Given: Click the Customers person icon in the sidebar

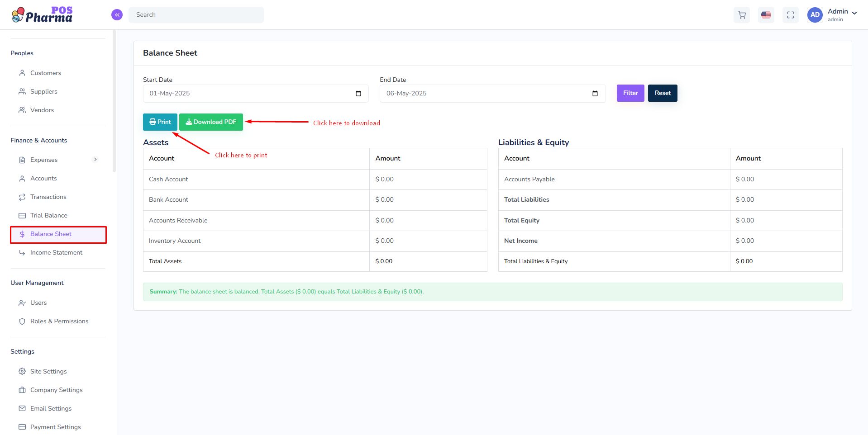Looking at the screenshot, I should [22, 73].
